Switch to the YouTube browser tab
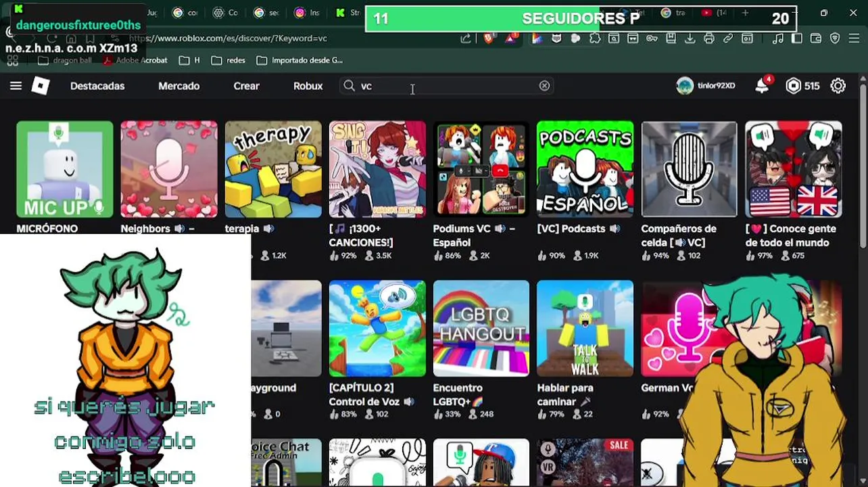 click(714, 13)
